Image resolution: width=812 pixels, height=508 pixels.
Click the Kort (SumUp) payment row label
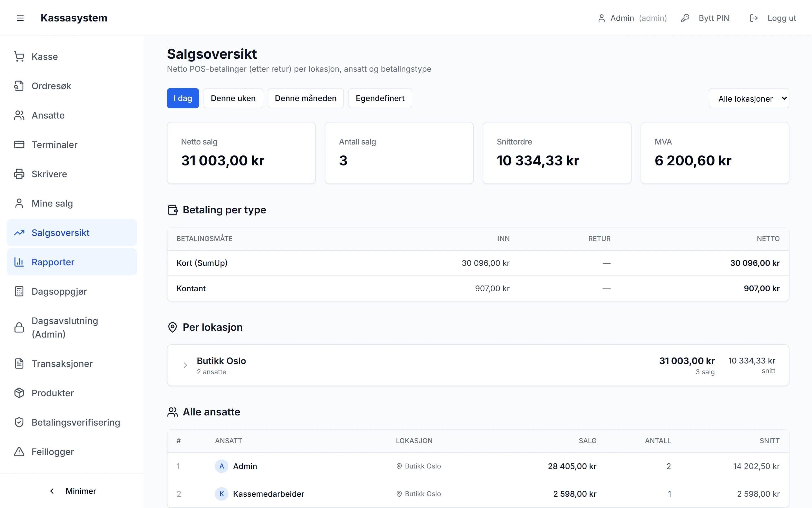202,263
